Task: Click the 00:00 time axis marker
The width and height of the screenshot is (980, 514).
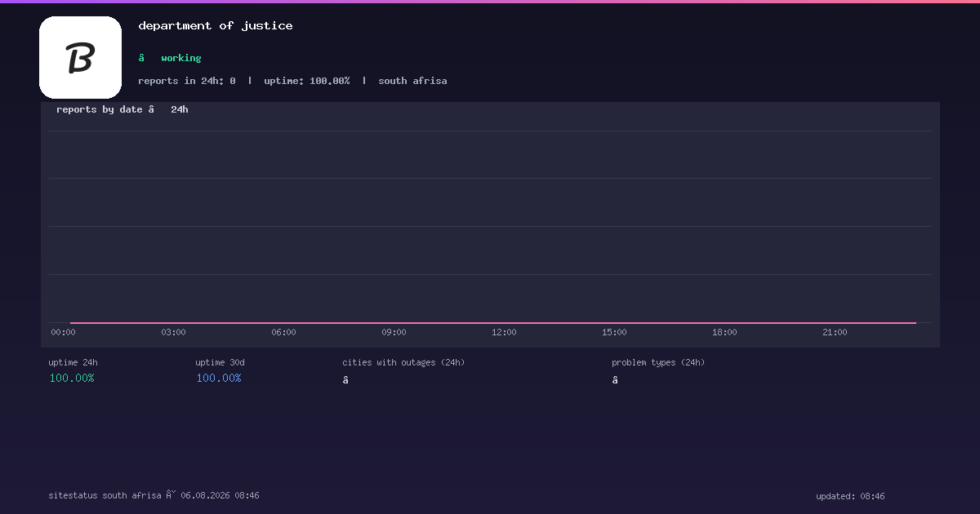Action: (x=63, y=332)
